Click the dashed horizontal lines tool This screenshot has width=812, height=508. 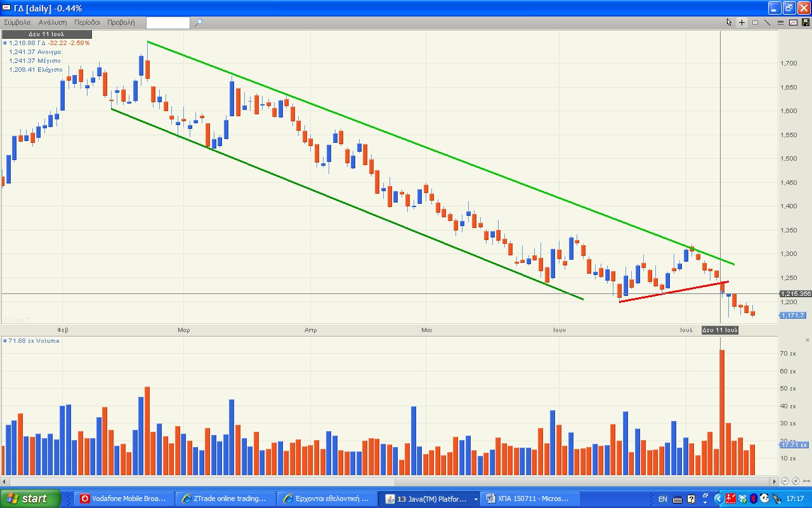point(780,22)
